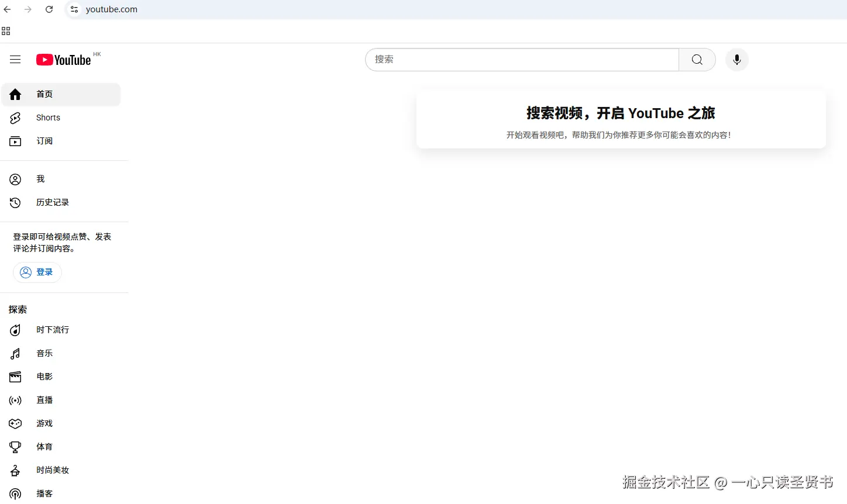Start voice search with microphone

(x=737, y=60)
